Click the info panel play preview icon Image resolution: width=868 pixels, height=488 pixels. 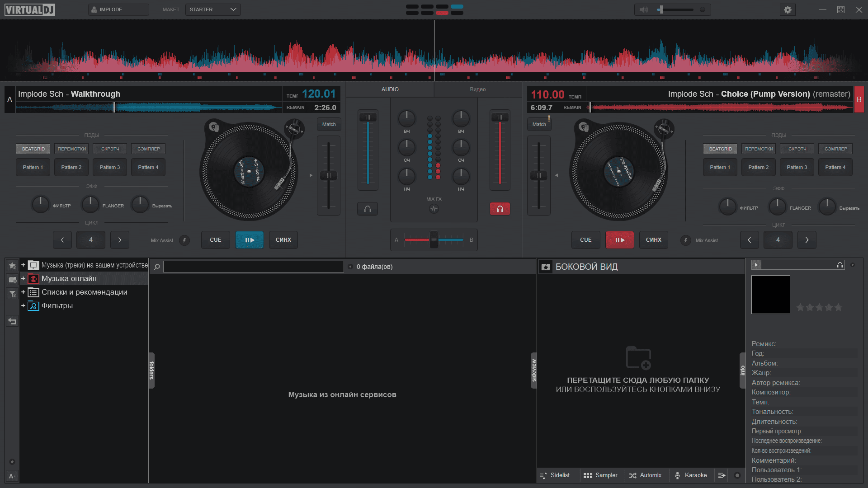756,265
